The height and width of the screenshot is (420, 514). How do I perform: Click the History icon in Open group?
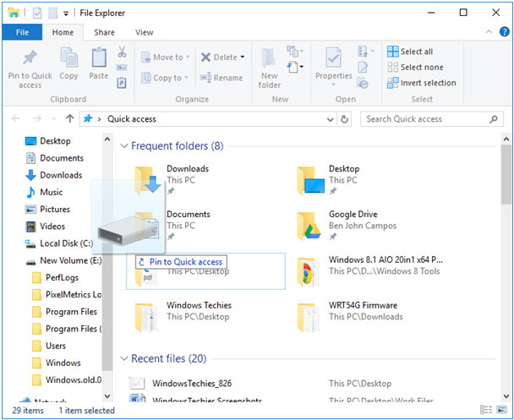point(363,83)
